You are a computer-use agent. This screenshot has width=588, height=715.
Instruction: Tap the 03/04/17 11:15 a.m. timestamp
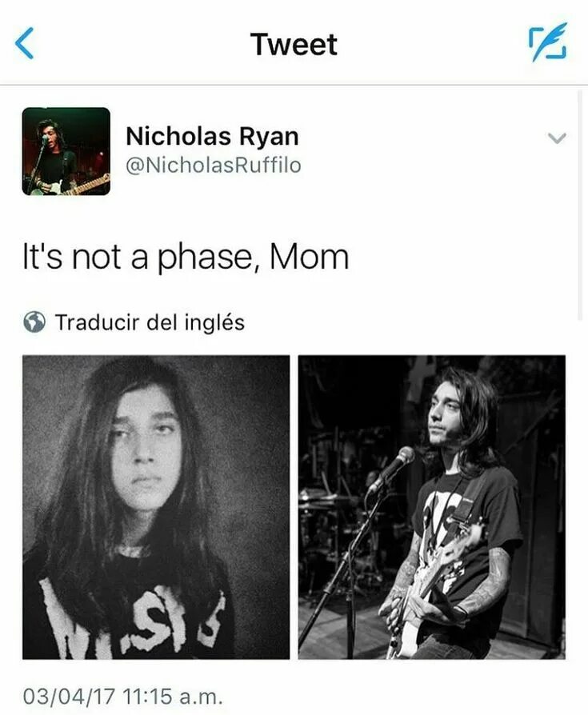pyautogui.click(x=122, y=697)
